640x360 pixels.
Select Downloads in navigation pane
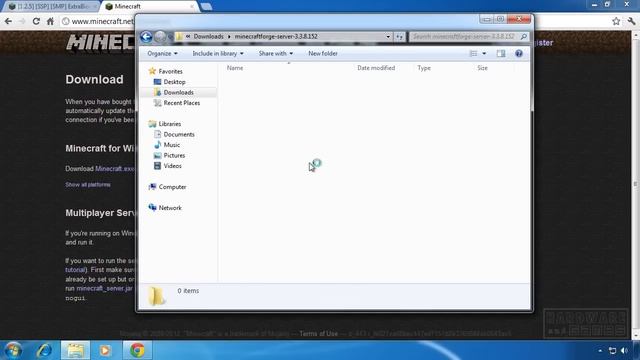[178, 93]
